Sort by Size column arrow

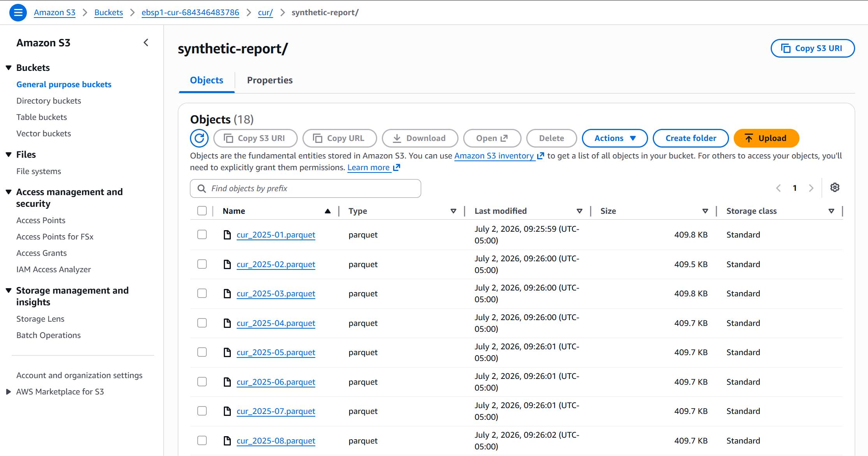coord(705,211)
